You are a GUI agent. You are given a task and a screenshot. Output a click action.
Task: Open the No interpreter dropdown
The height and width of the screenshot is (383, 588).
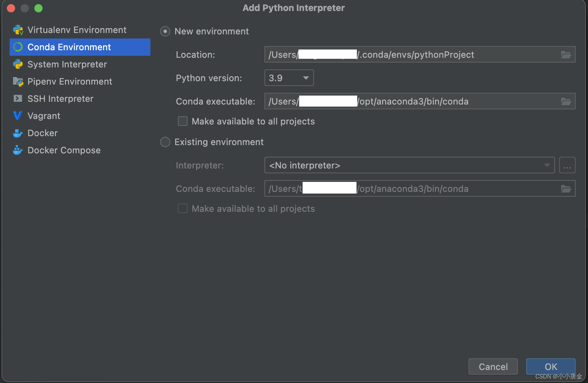[x=410, y=165]
